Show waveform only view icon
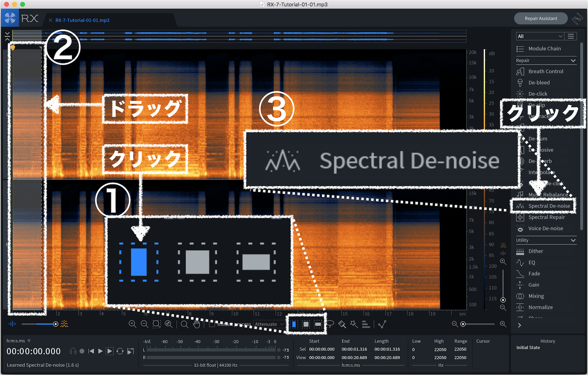This screenshot has height=375, width=588. [x=12, y=324]
